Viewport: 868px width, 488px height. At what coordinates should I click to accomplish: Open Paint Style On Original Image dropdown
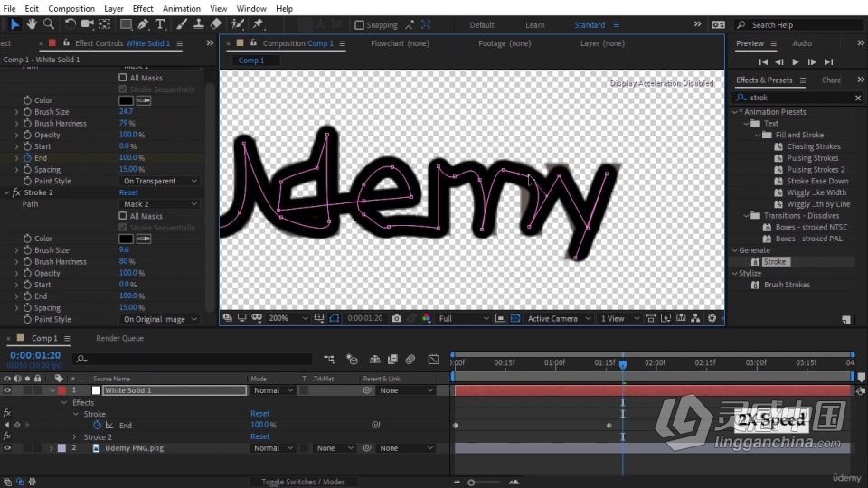(x=161, y=319)
